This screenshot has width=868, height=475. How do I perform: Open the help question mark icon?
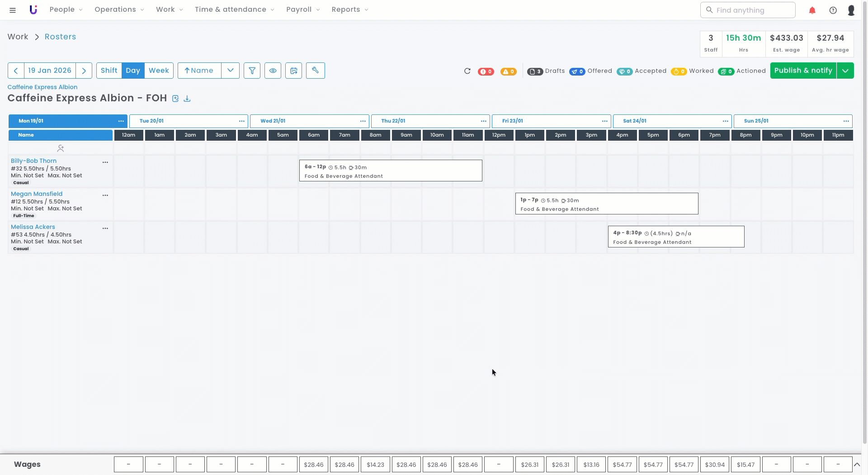pos(833,10)
